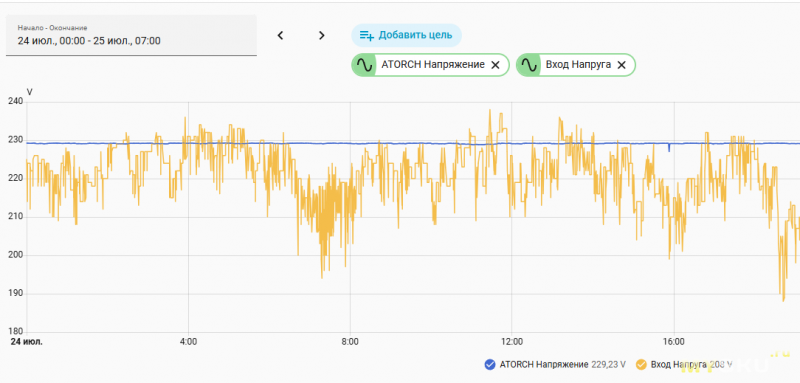
Task: Remove the ATORCH Напряжение chip with X
Action: 495,65
